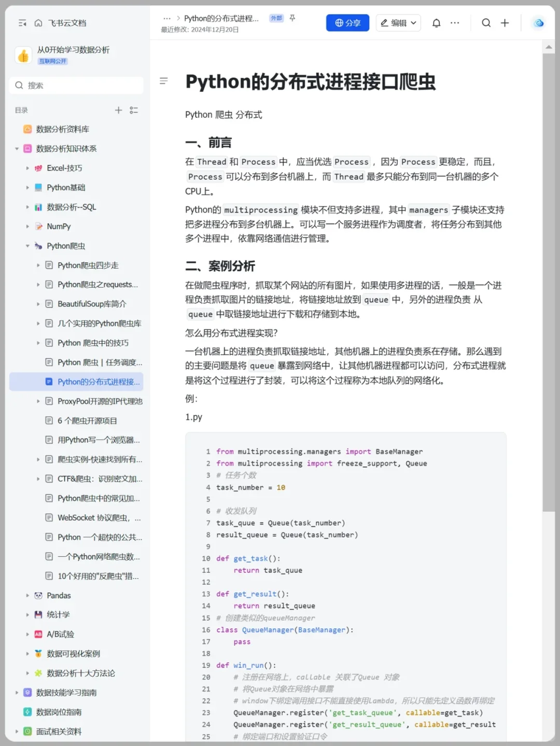Select the home icon next to 飞书云文档
Viewport: 560px width, 746px height.
(x=38, y=23)
